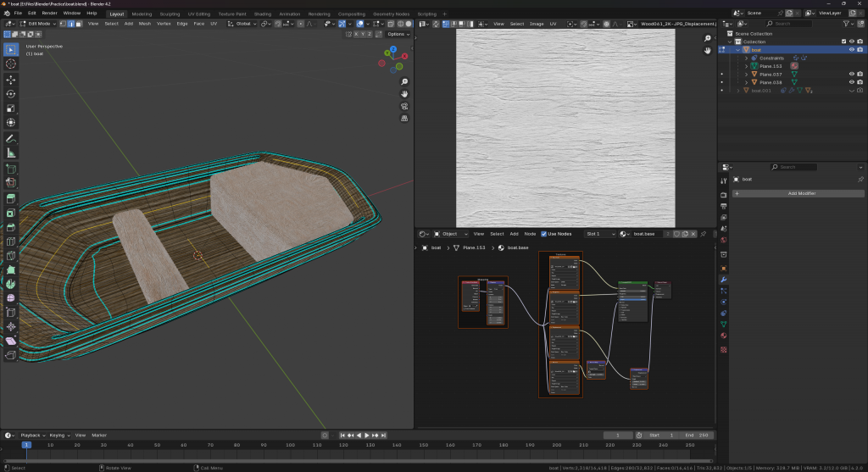
Task: Hide the boat object in viewport
Action: (x=851, y=50)
